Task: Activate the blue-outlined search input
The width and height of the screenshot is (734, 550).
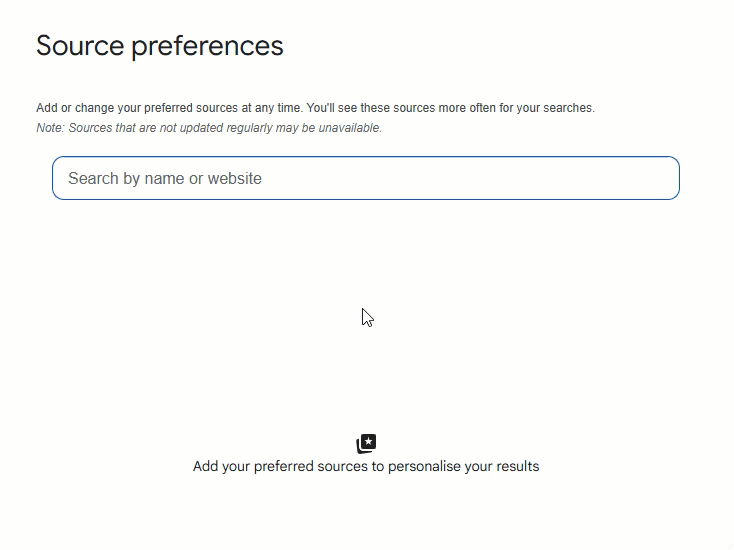Action: click(365, 178)
